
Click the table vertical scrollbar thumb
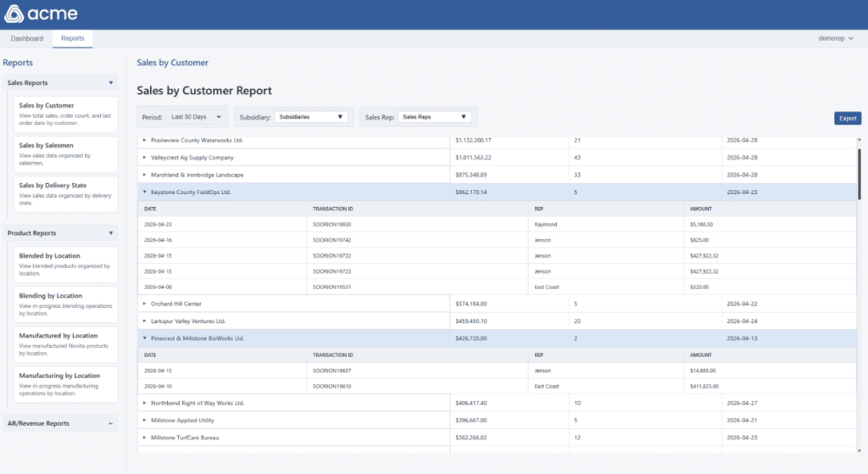(860, 175)
